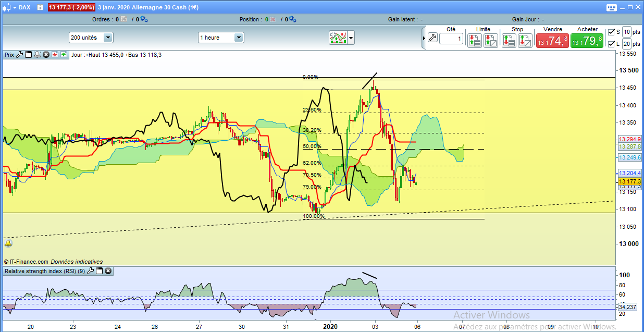This screenshot has width=644, height=332.
Task: Select the 13 204,4 blue price label
Action: tap(629, 173)
